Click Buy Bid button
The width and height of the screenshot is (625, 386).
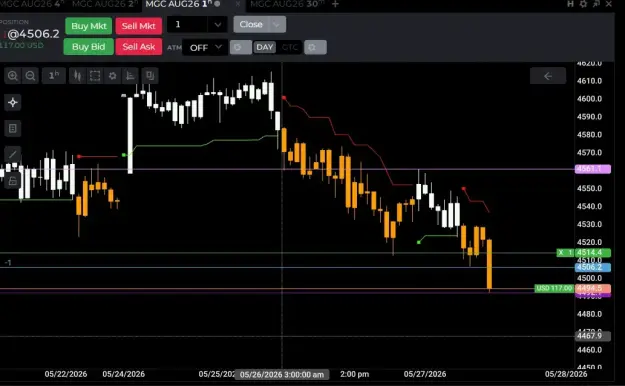pyautogui.click(x=88, y=47)
